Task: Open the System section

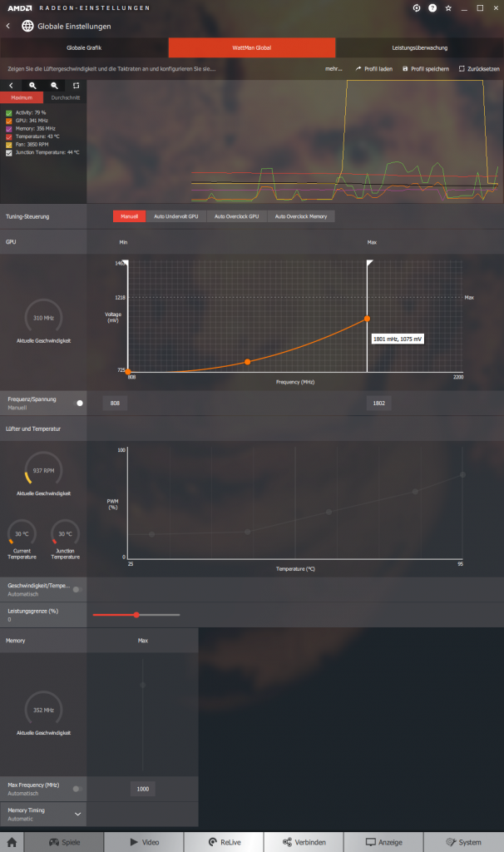Action: pyautogui.click(x=463, y=842)
